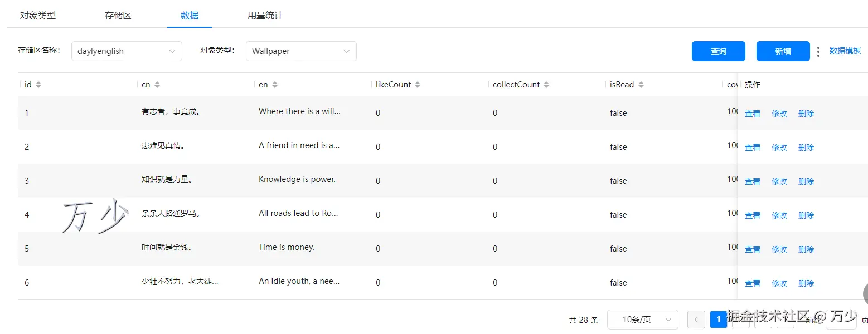This screenshot has height=334, width=868.
Task: Click 查看 for row with id 1
Action: [x=753, y=114]
